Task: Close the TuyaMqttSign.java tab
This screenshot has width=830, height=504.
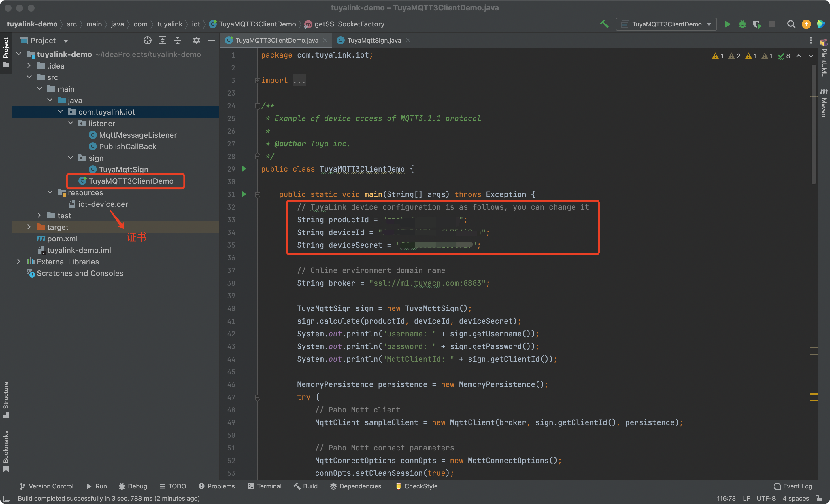Action: tap(408, 40)
